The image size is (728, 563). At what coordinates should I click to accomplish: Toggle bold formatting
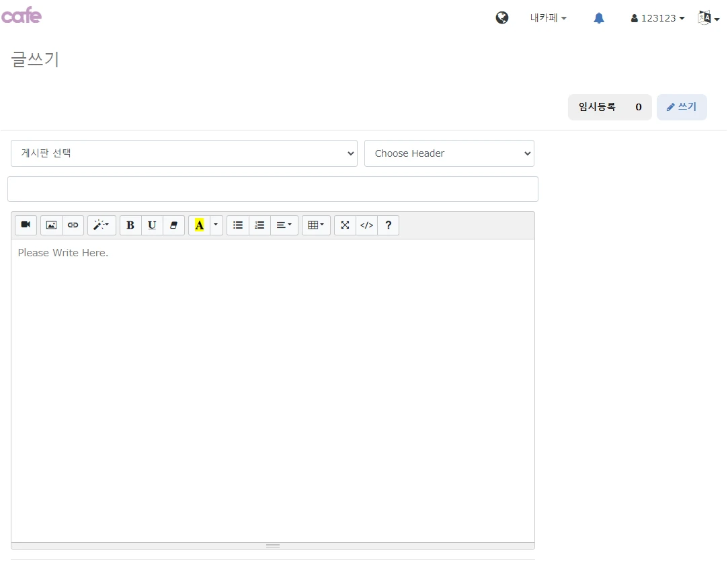click(x=130, y=225)
